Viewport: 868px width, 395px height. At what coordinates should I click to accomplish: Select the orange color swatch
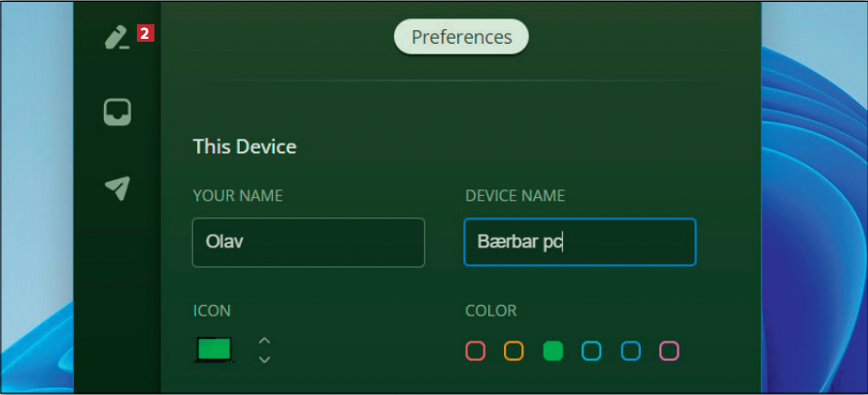514,350
